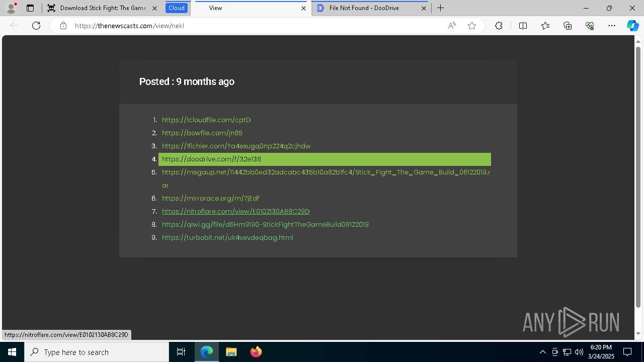Toggle split screen view

pos(523,26)
